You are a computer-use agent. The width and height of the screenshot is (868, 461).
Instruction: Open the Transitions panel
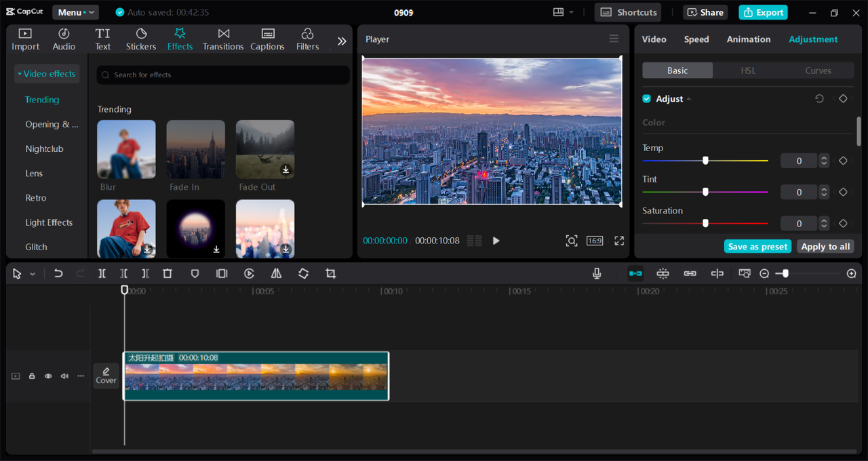point(223,39)
